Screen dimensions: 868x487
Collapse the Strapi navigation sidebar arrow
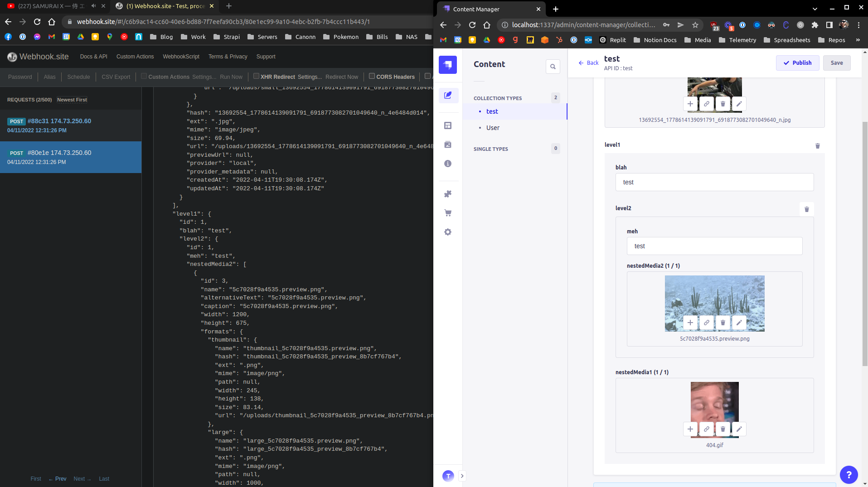[461, 476]
